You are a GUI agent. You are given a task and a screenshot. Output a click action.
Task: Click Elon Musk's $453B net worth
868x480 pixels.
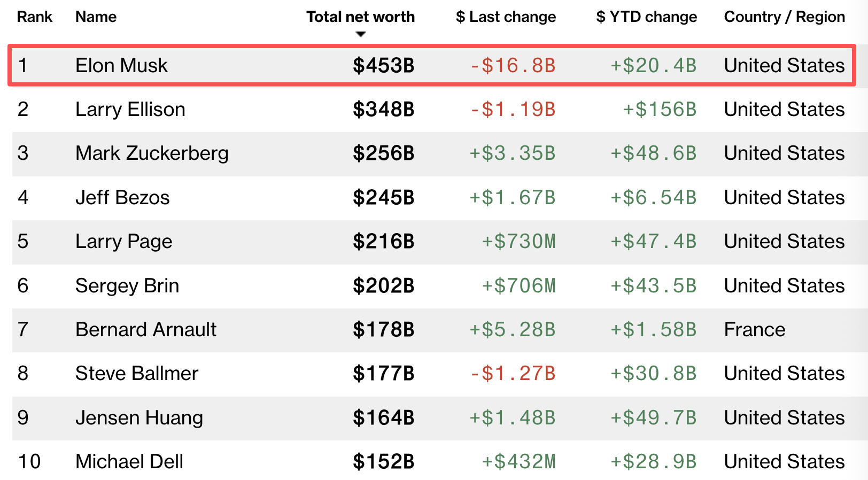point(383,66)
